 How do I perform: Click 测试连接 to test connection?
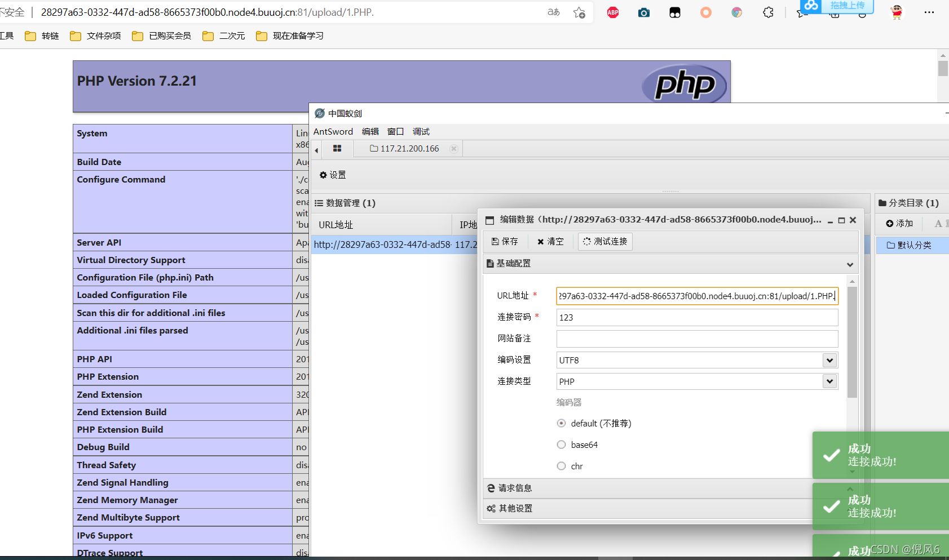tap(605, 241)
